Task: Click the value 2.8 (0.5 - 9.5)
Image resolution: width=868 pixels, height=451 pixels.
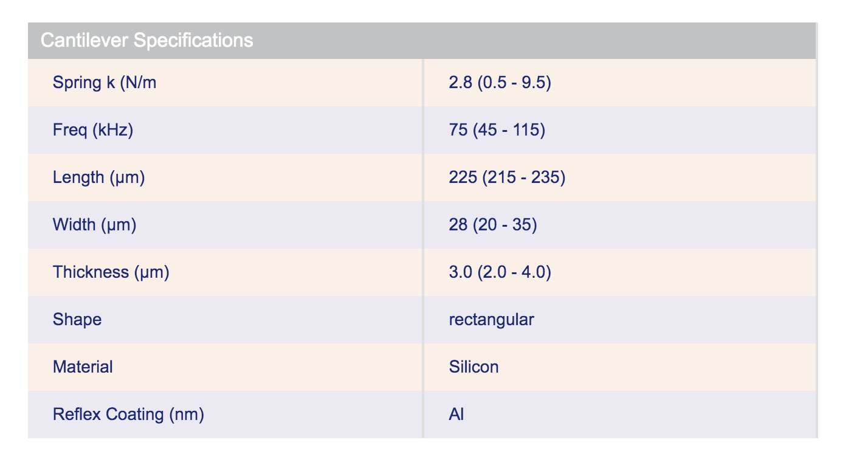Action: click(x=500, y=83)
